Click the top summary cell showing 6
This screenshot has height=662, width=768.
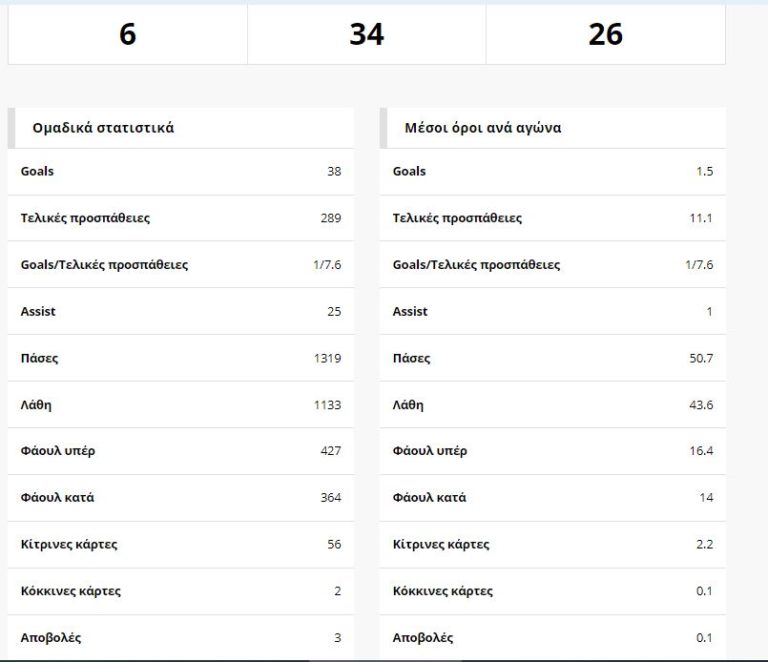coord(127,35)
